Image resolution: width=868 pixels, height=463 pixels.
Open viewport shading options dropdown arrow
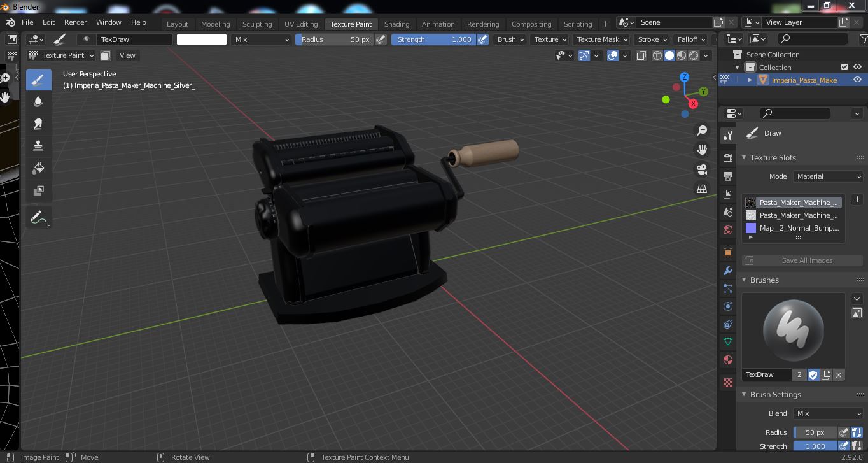point(706,55)
